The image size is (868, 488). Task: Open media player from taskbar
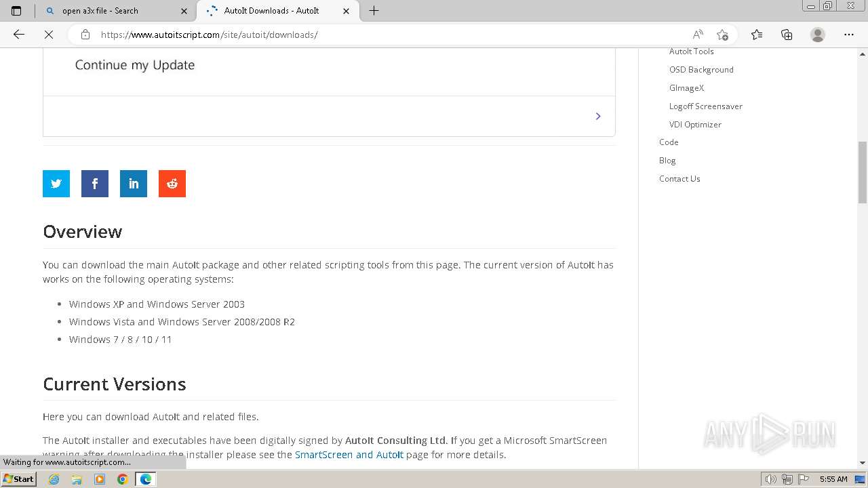100,479
